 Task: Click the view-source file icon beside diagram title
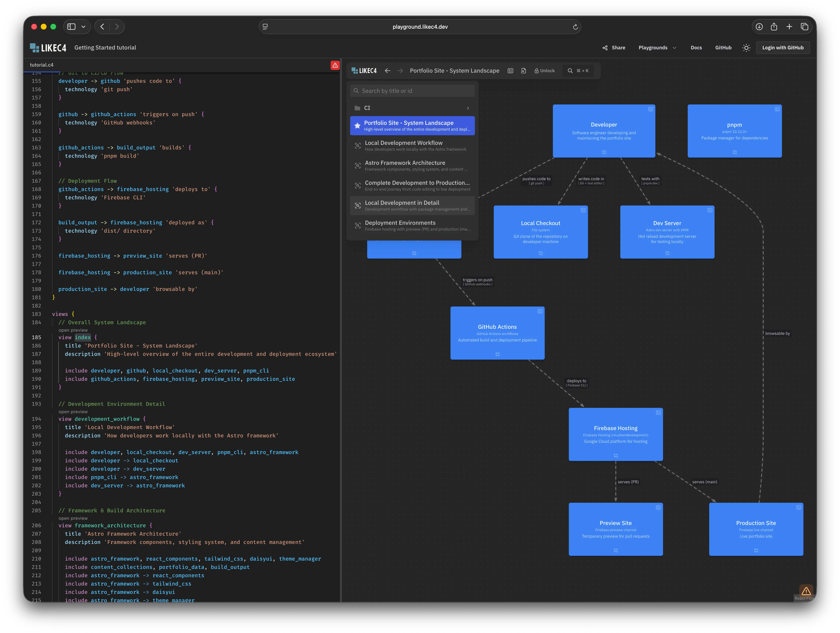coord(523,71)
